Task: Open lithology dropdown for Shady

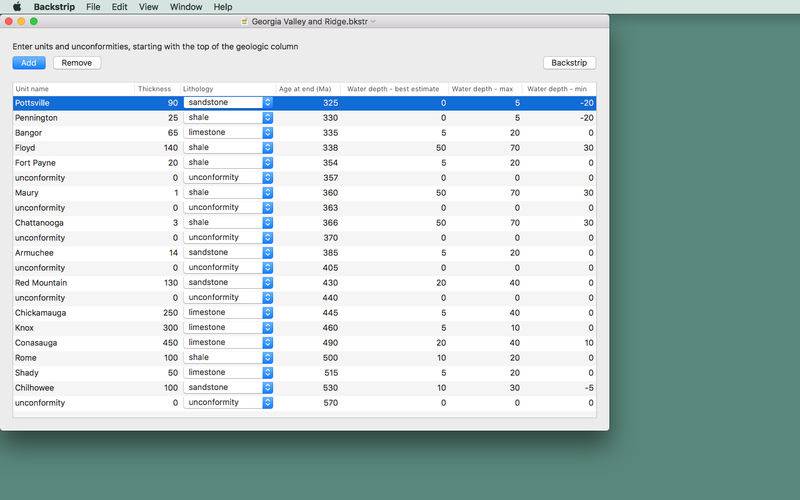Action: (268, 372)
